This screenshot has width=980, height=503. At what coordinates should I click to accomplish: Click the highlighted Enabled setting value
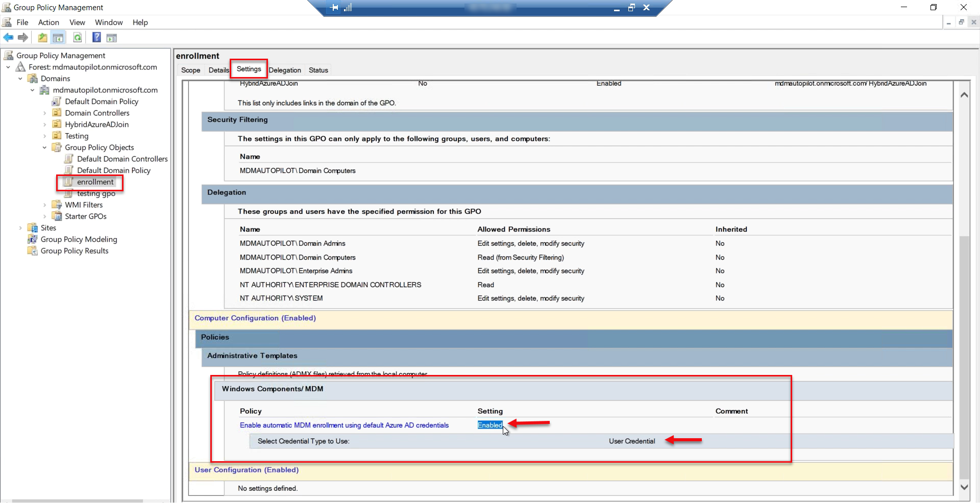[x=490, y=425]
